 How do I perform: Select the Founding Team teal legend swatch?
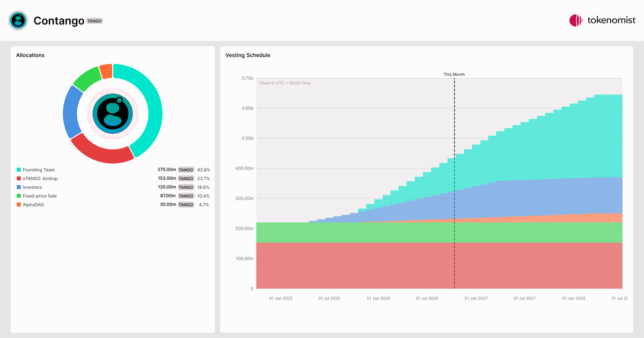19,170
